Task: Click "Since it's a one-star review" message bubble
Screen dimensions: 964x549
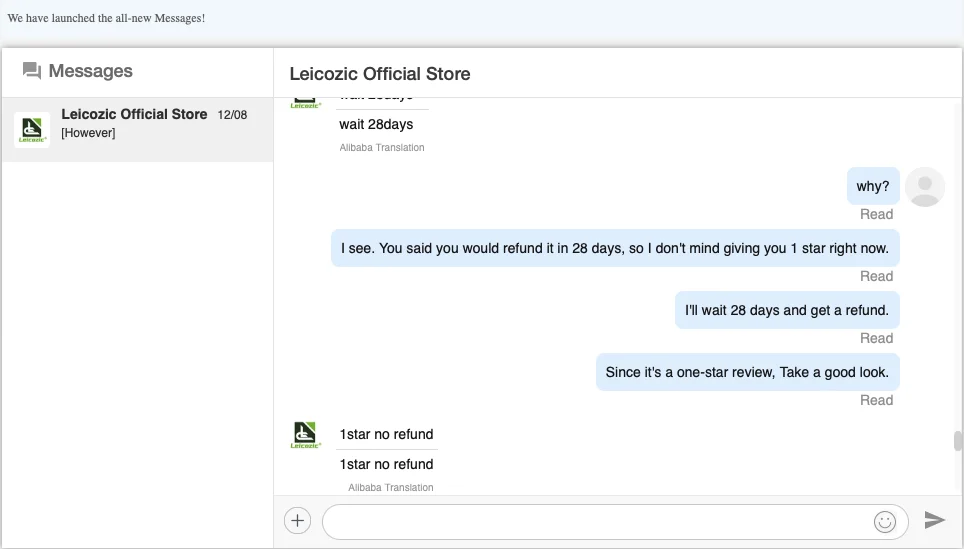Action: pos(748,373)
